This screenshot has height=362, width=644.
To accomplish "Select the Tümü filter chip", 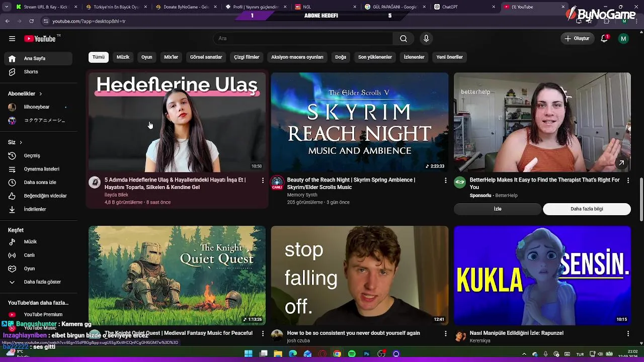I will point(99,57).
